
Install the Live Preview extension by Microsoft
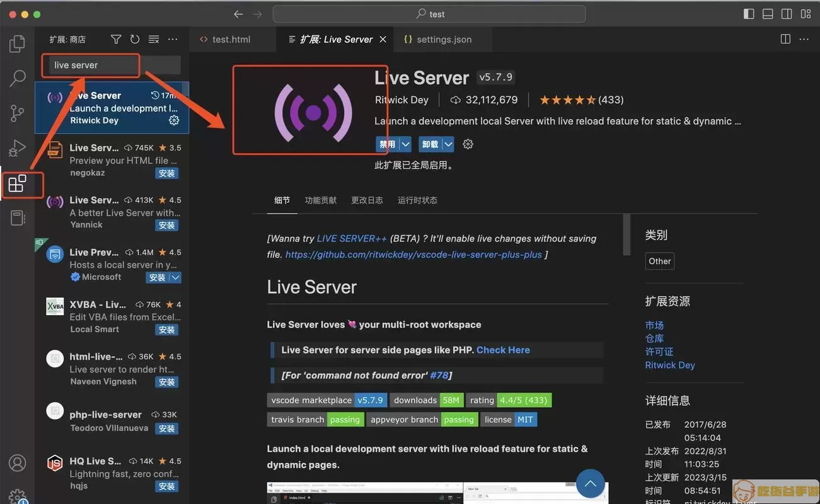tap(158, 277)
